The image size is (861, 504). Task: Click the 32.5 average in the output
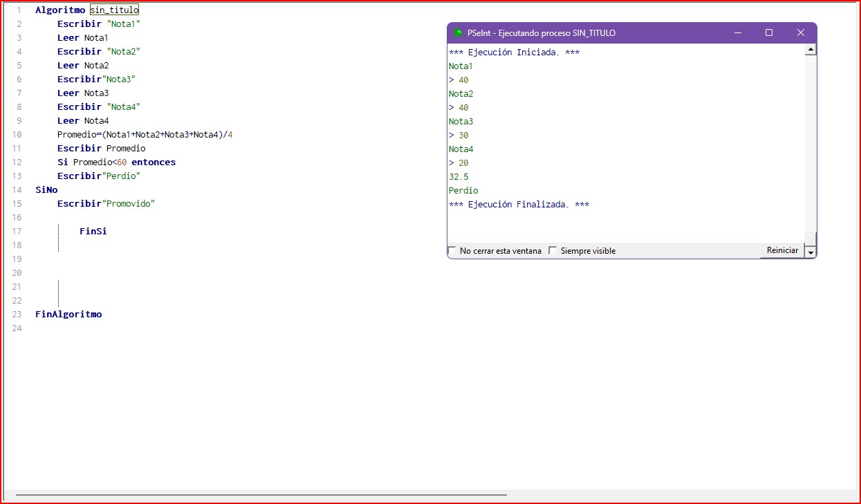459,177
